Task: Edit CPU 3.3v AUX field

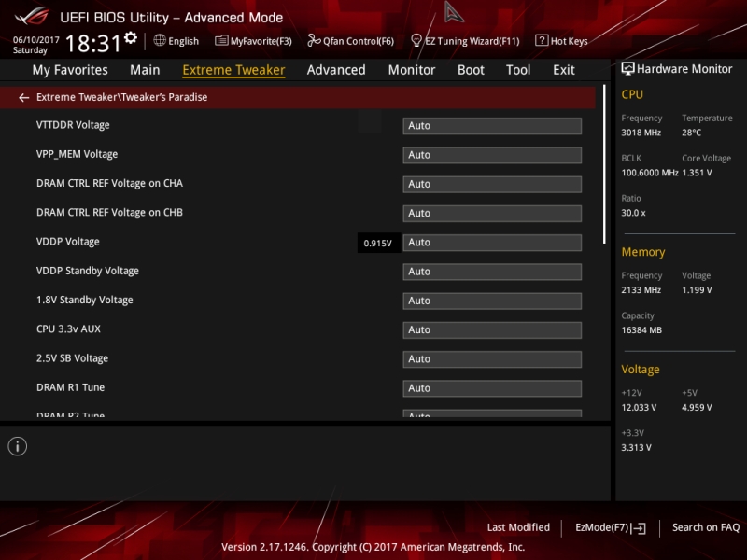Action: click(x=492, y=330)
